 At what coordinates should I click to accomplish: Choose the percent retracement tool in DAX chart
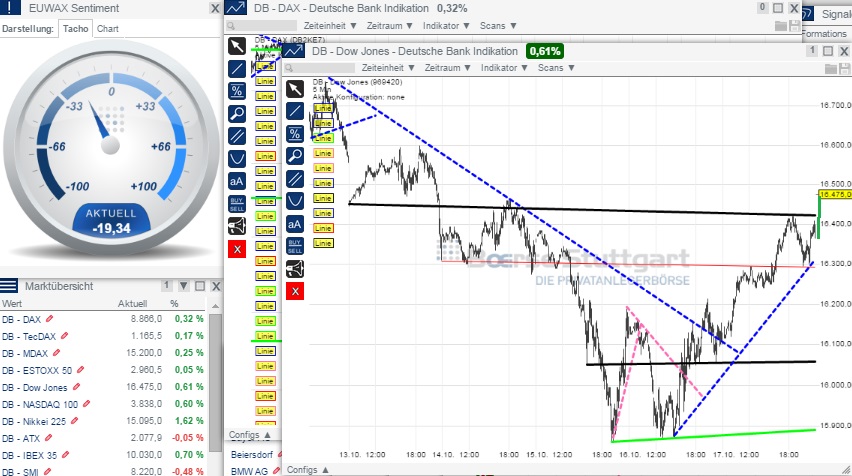click(236, 91)
